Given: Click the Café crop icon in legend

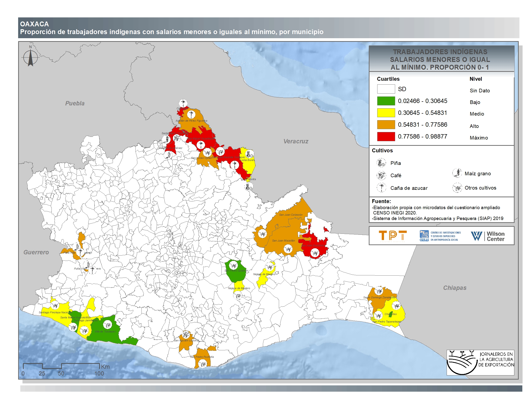Looking at the screenshot, I should click(x=381, y=175).
